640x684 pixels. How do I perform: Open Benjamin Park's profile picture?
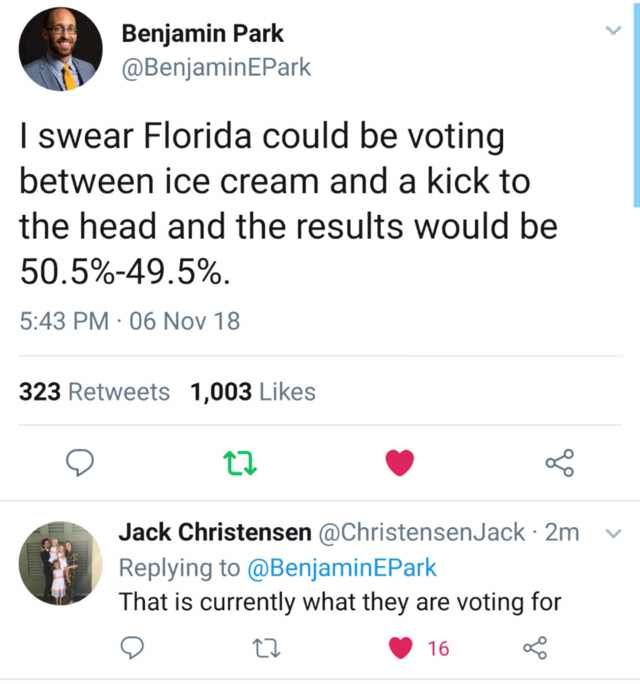tap(60, 50)
